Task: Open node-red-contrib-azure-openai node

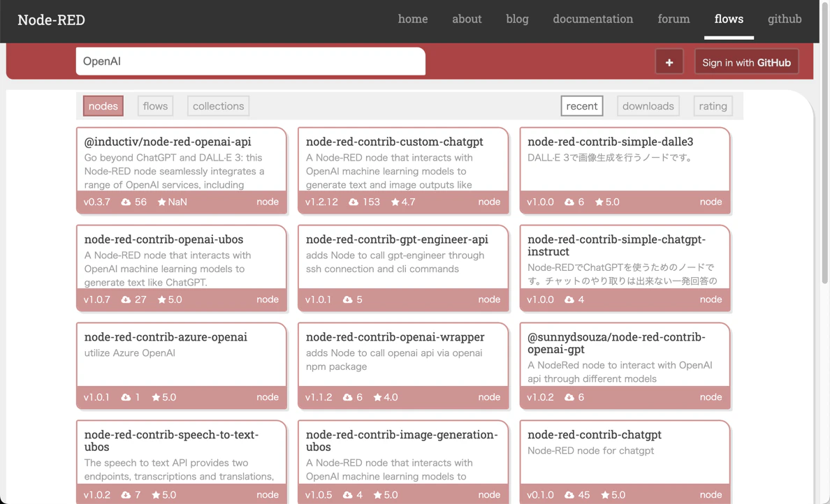Action: point(166,337)
